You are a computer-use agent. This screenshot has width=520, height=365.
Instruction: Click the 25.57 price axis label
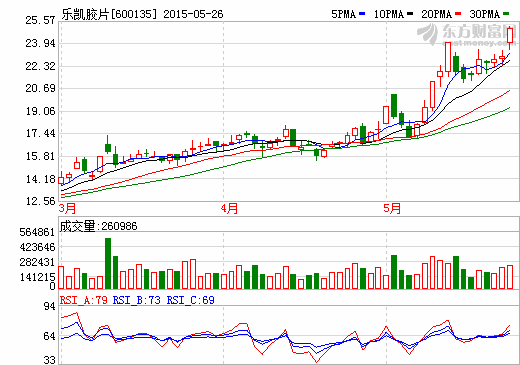point(40,20)
